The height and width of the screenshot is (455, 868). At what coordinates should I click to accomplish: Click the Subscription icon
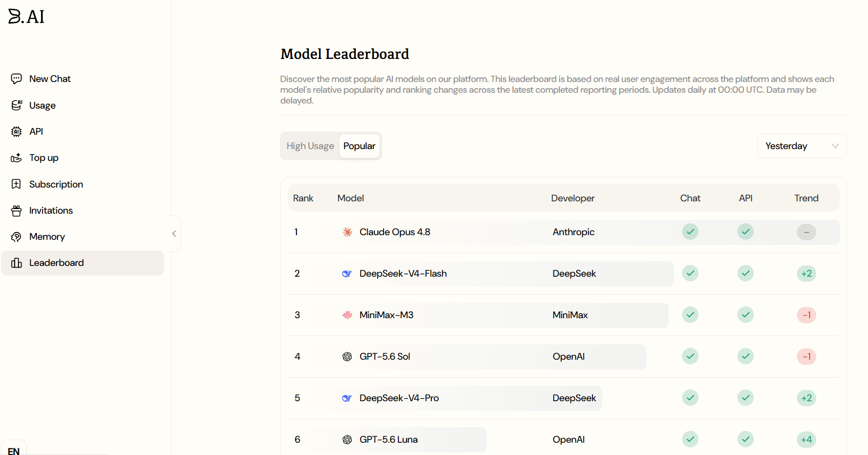point(16,184)
